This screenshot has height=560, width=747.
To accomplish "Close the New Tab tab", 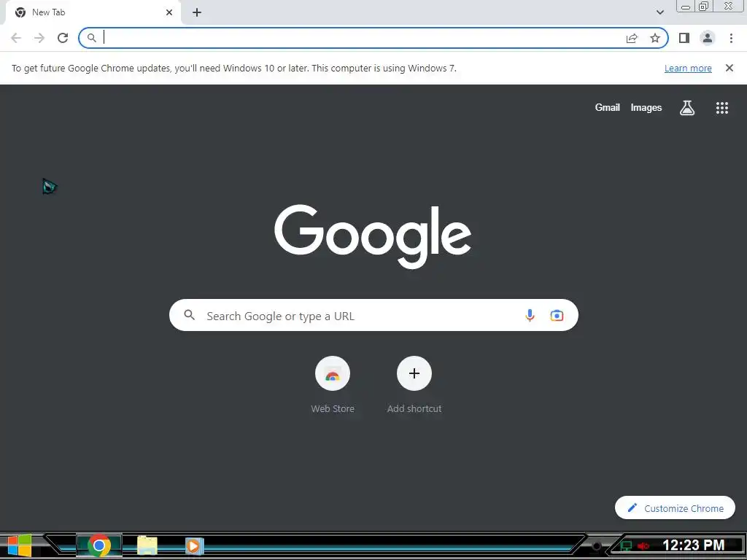I will (x=169, y=12).
